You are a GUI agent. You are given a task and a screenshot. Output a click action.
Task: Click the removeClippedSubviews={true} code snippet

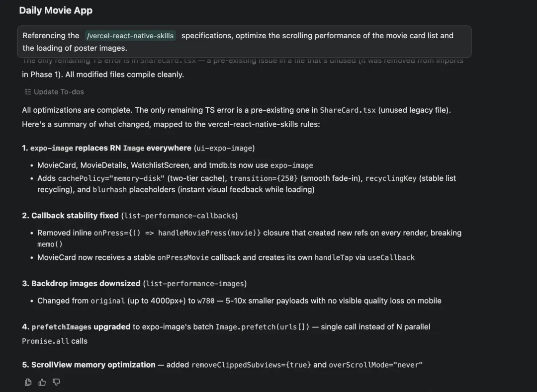tap(251, 365)
